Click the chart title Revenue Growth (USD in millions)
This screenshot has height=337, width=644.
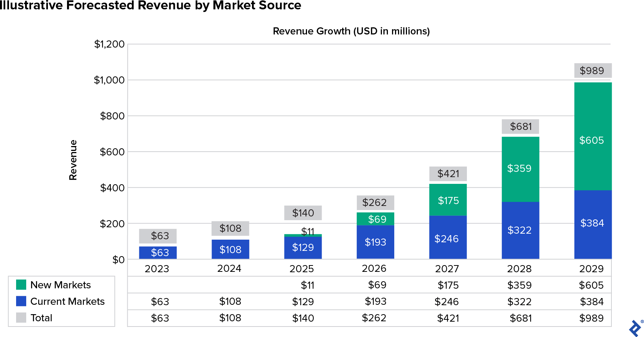351,31
